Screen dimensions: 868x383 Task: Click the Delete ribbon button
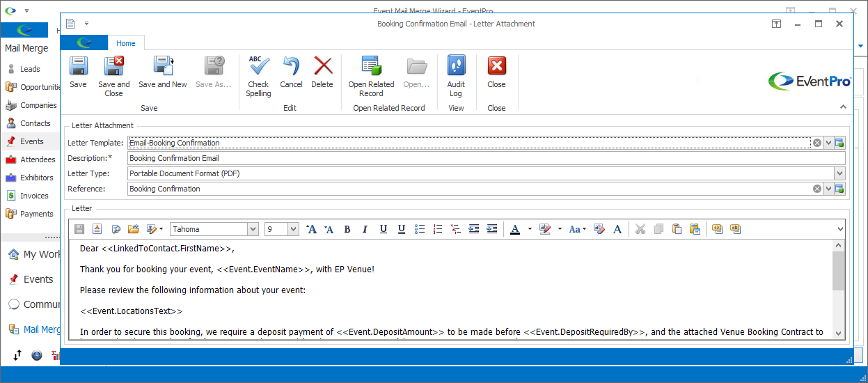click(x=322, y=72)
